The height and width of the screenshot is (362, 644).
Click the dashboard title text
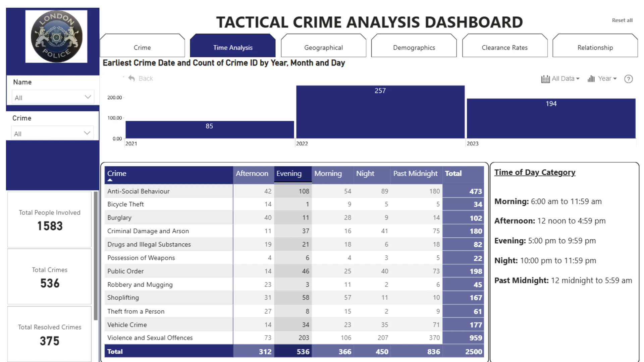(369, 22)
